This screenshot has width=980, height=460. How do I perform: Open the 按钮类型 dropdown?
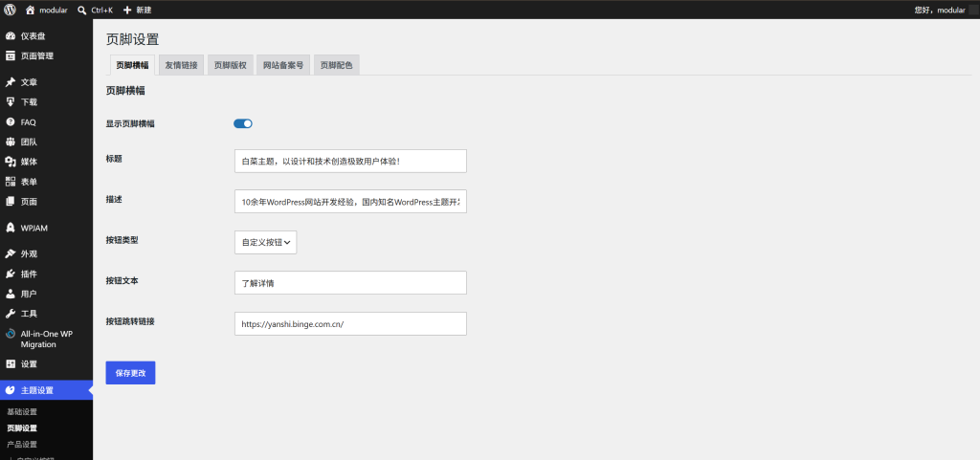(266, 242)
